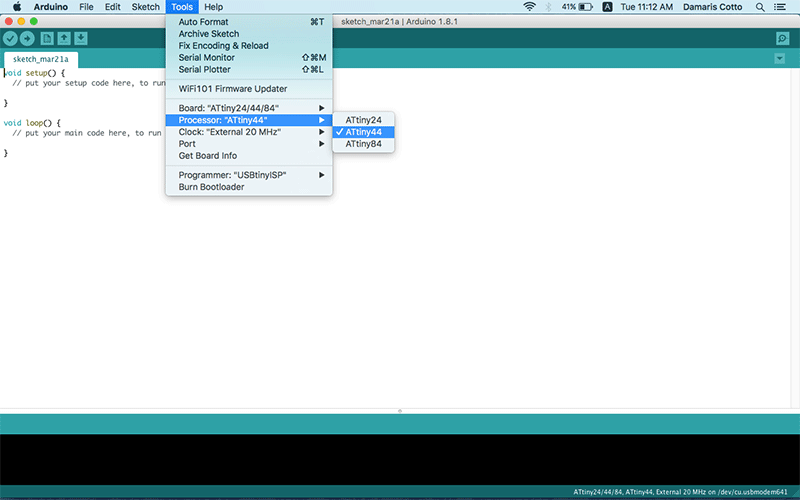Open WiFi101 Firmware Updater
This screenshot has width=800, height=500.
coord(249,89)
